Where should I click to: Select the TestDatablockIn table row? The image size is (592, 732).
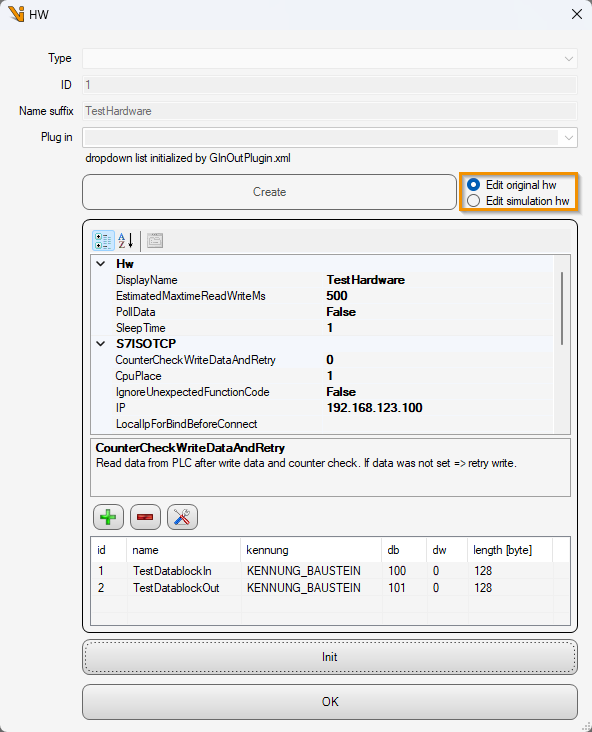(x=330, y=570)
